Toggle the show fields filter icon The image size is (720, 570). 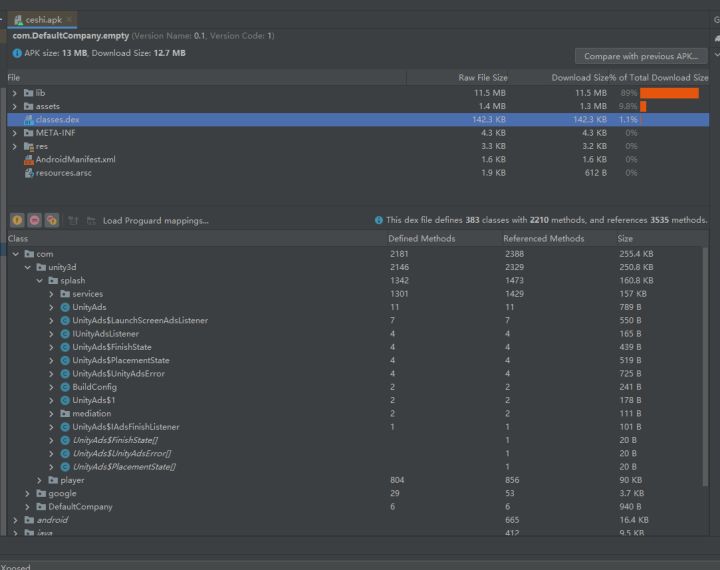tap(17, 220)
